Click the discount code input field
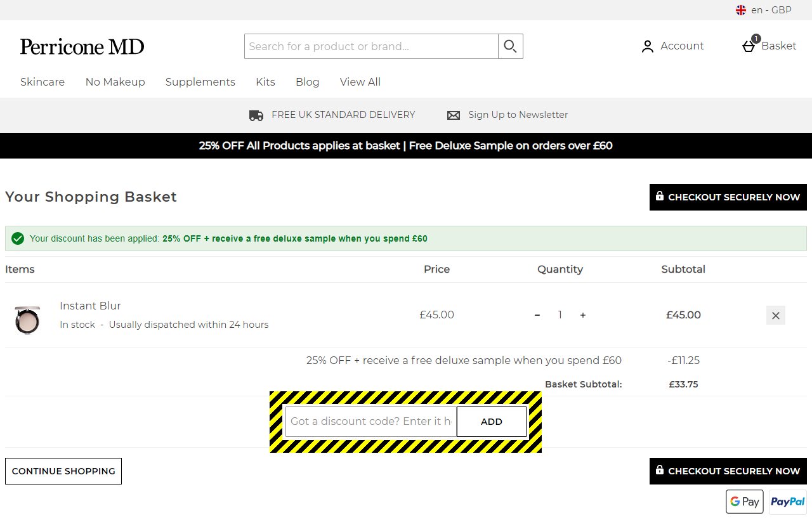812x520 pixels. (x=371, y=422)
